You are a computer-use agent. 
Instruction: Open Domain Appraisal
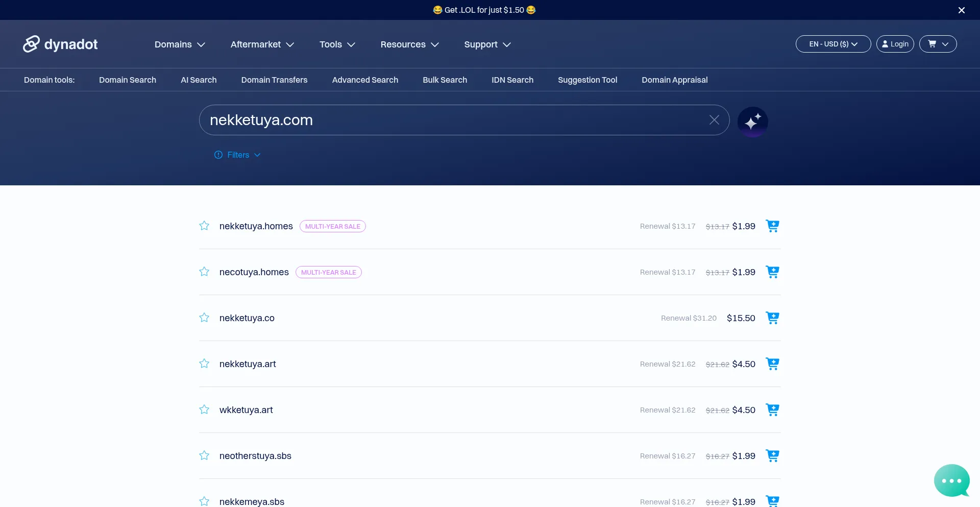[x=674, y=80]
